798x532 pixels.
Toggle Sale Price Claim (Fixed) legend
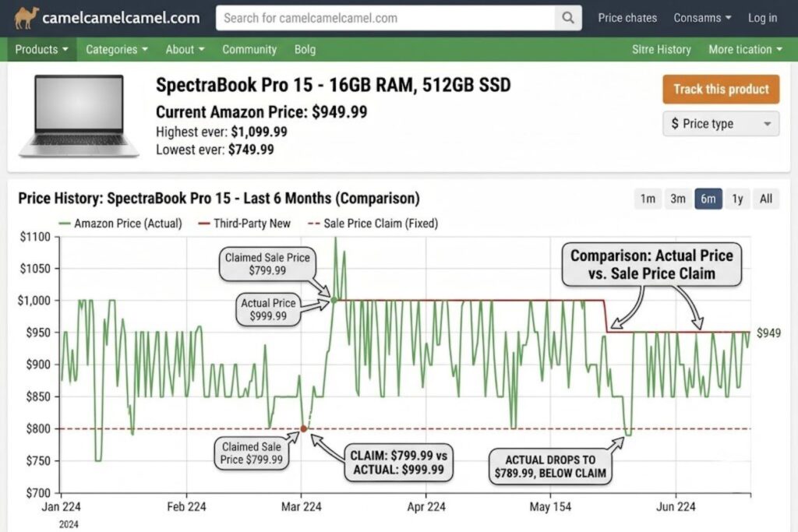373,224
